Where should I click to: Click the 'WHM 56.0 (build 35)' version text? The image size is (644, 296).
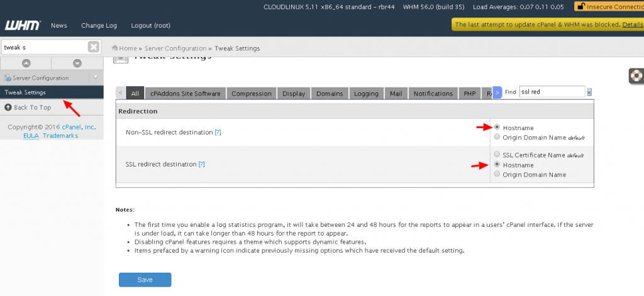[x=434, y=7]
